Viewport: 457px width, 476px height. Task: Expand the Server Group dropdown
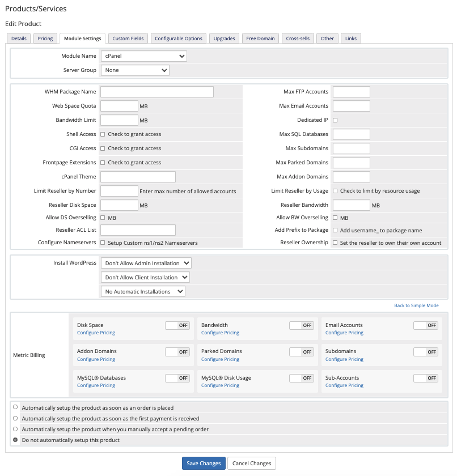(x=135, y=70)
